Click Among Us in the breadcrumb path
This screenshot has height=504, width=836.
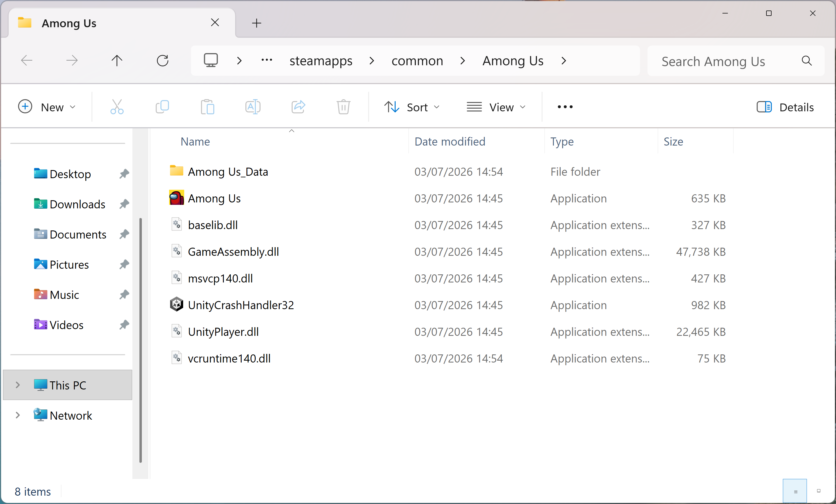513,61
